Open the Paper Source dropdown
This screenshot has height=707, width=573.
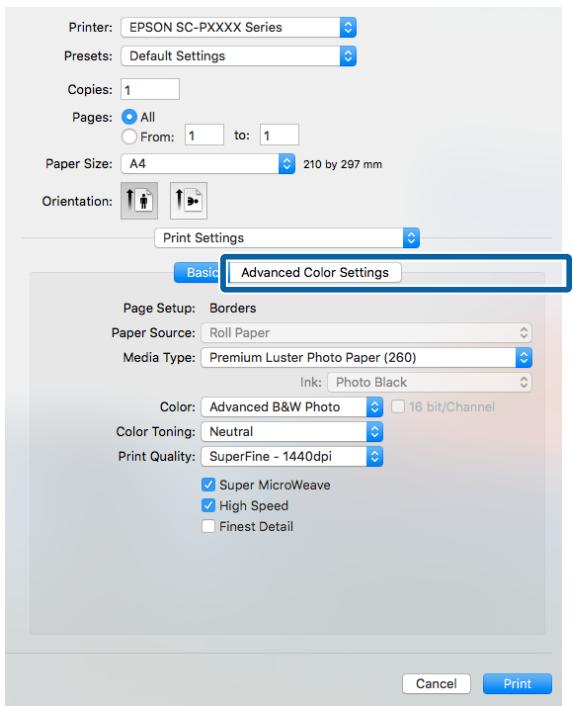(x=366, y=333)
